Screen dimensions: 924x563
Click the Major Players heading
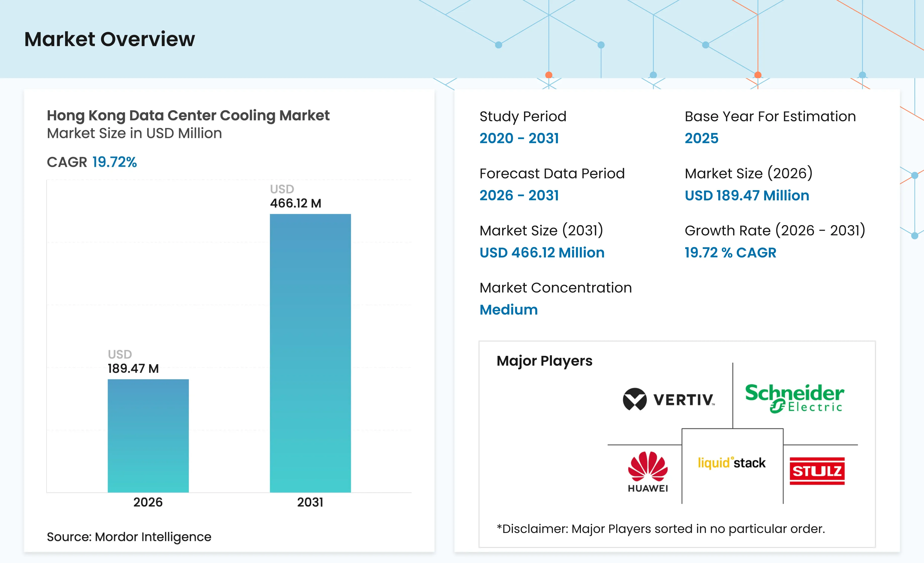coord(544,361)
